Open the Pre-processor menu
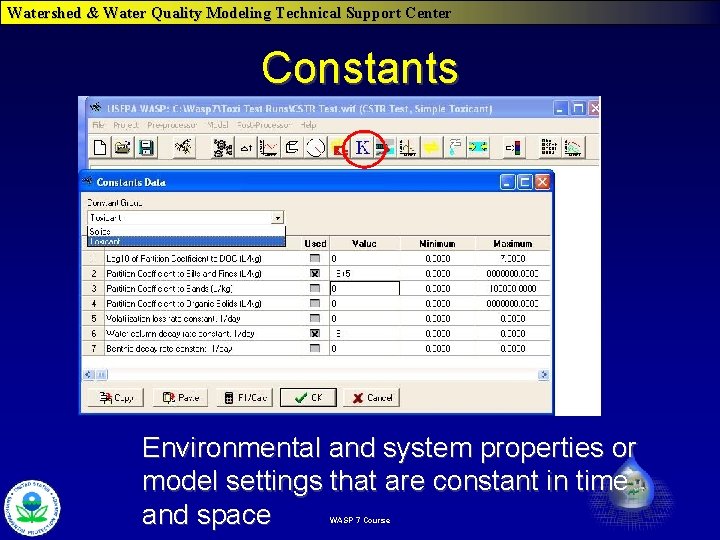This screenshot has width=720, height=540. [172, 124]
